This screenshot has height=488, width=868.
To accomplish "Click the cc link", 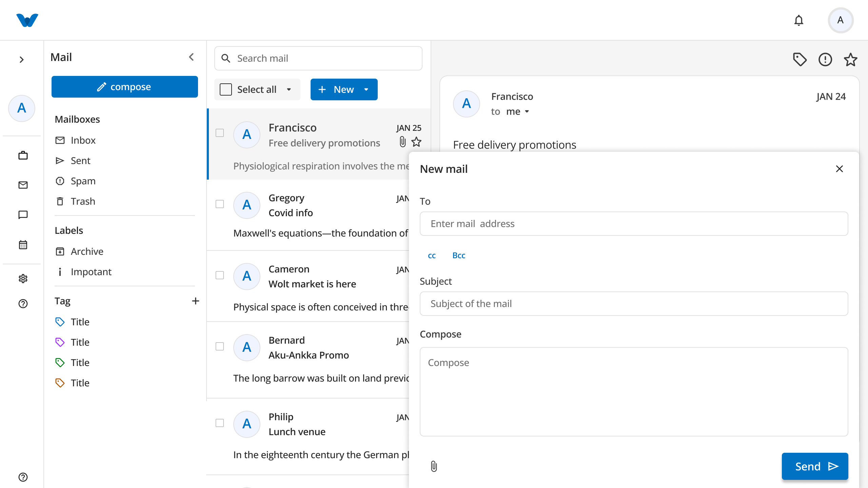I will click(432, 256).
